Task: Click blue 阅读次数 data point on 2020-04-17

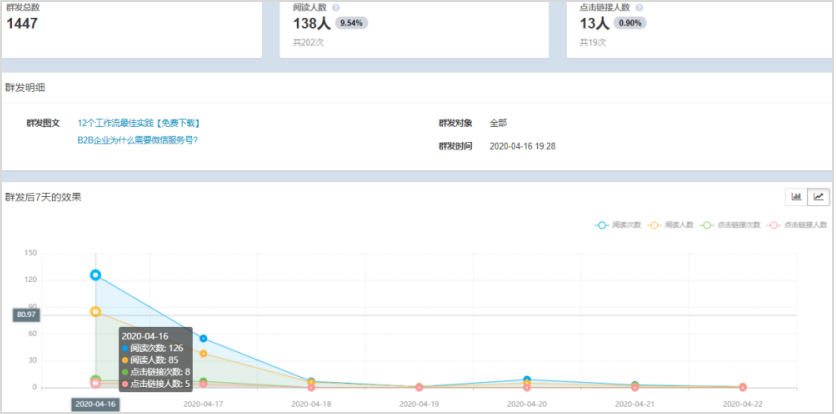Action: [x=203, y=339]
